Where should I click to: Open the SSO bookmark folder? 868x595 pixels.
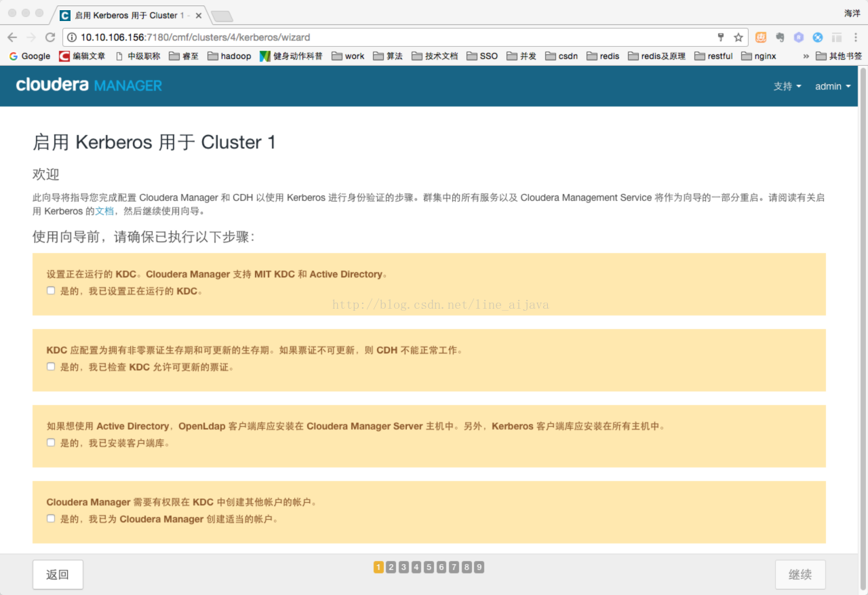point(482,56)
